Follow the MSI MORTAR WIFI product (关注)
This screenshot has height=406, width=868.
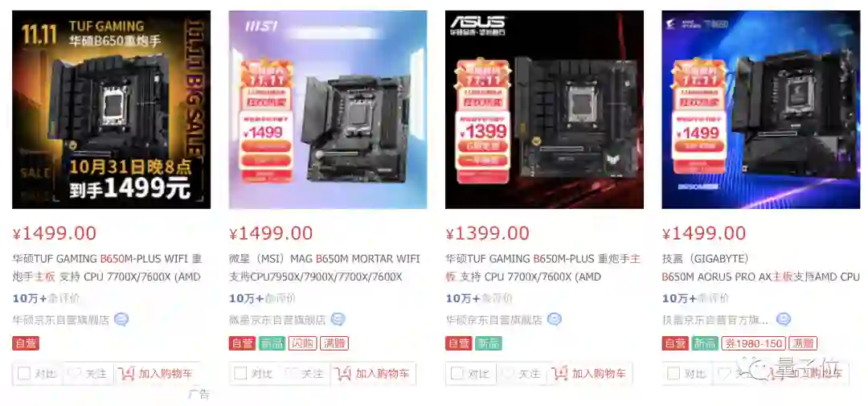click(305, 374)
